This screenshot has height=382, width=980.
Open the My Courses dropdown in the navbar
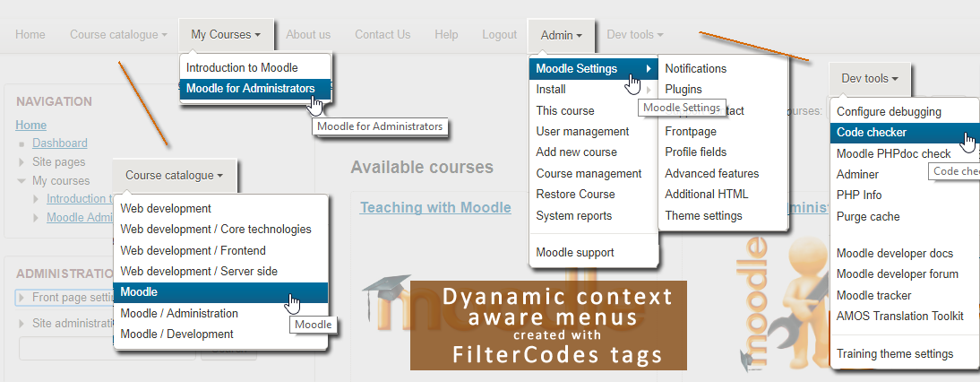point(227,35)
